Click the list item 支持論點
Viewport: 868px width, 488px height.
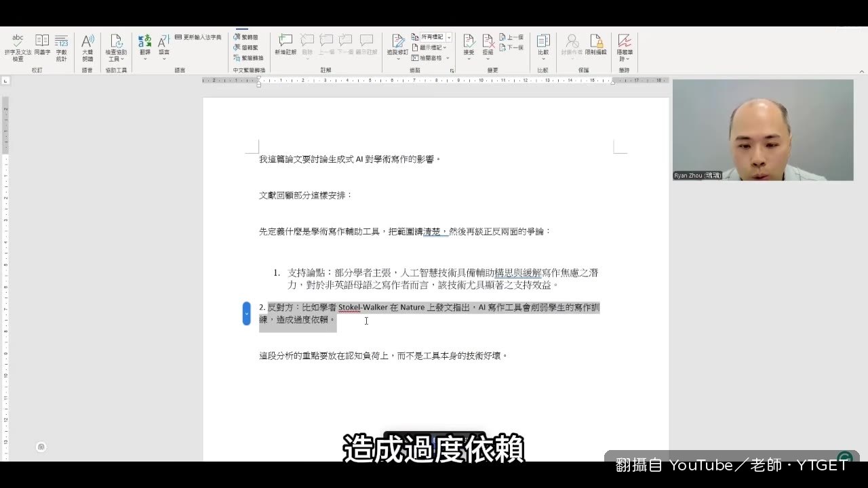pyautogui.click(x=442, y=279)
